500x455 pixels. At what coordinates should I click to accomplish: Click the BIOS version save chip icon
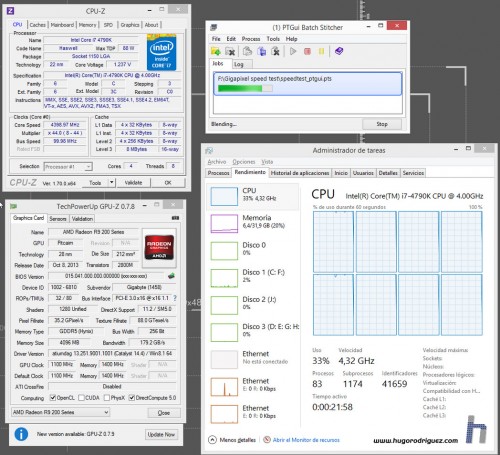[x=171, y=276]
